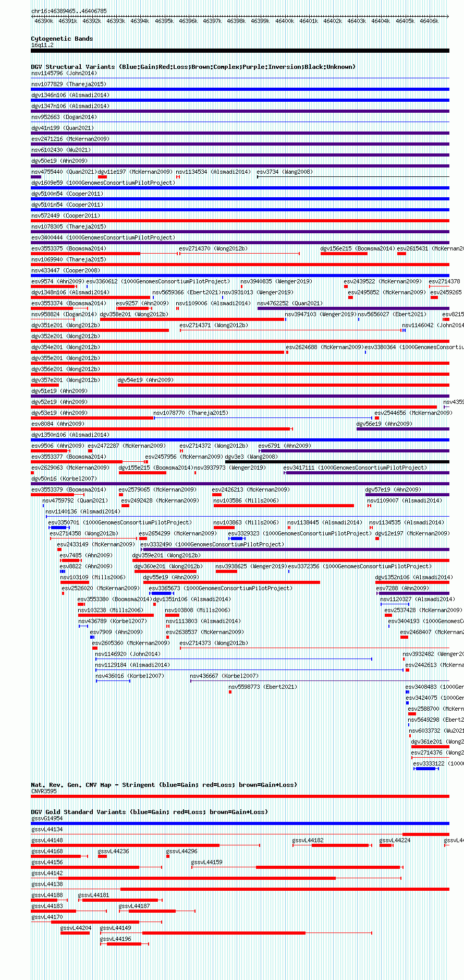This screenshot has width=464, height=980.
Task: Open nsv952663 (Dogan2014) variant label
Action: 64,117
